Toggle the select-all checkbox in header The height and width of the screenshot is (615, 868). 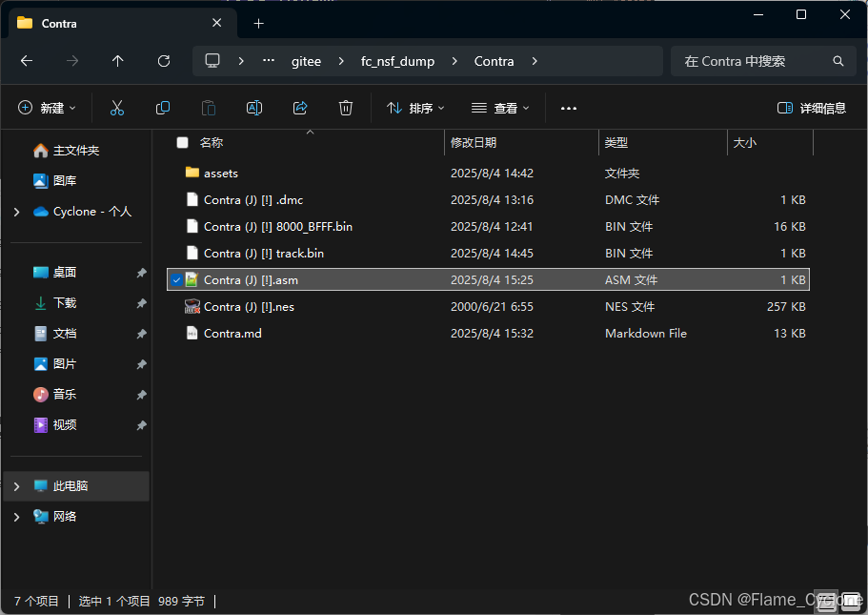coord(182,142)
